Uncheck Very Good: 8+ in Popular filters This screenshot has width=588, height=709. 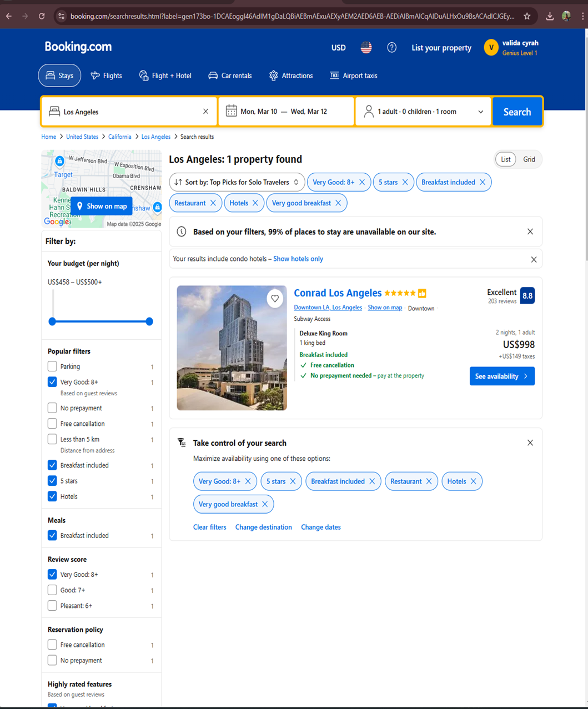[52, 382]
